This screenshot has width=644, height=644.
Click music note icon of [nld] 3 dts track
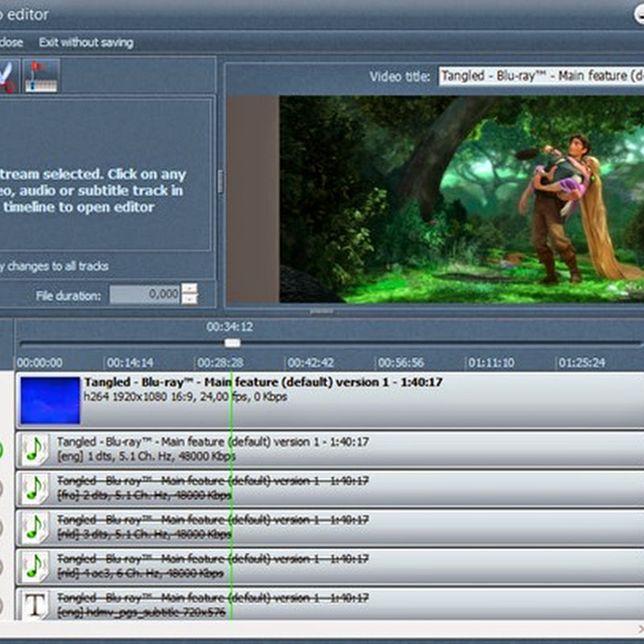tap(35, 528)
